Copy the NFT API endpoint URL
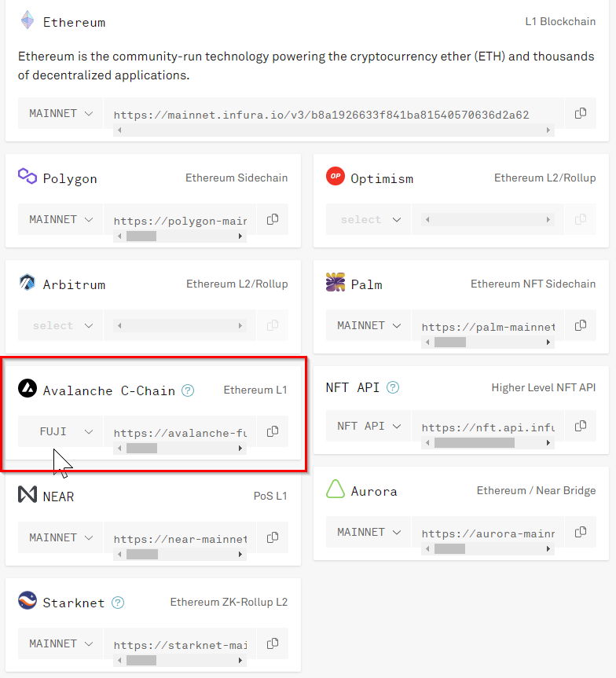This screenshot has height=678, width=616. click(581, 426)
